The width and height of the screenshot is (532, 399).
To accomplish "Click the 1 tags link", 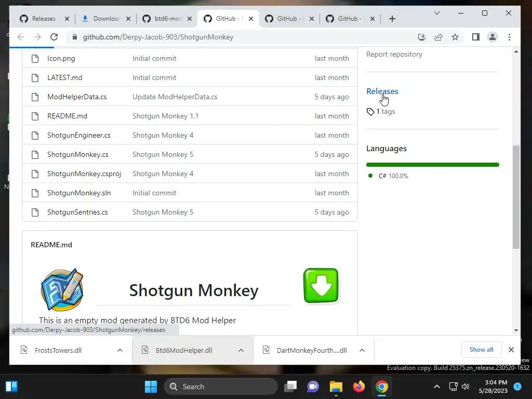I will pos(385,111).
